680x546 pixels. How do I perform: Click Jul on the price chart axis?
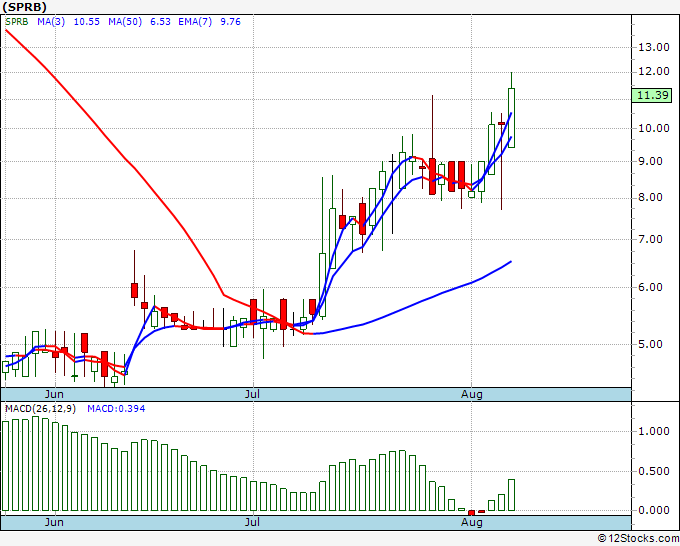tap(252, 394)
